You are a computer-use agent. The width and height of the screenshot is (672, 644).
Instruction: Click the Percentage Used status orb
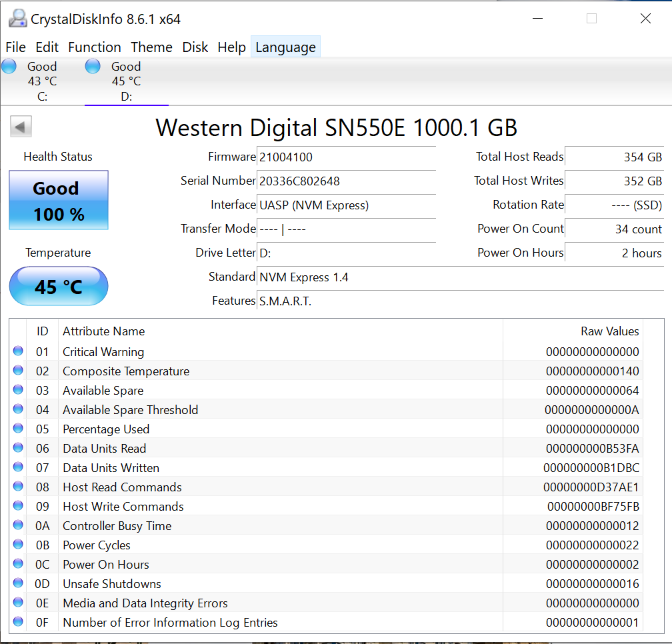18,429
